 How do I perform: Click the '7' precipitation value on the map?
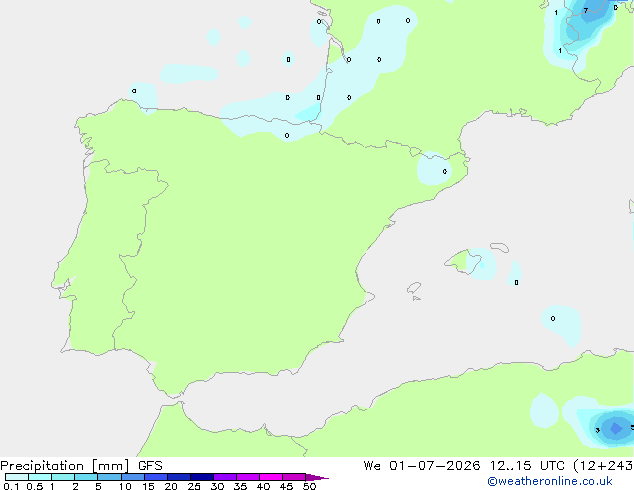click(585, 11)
